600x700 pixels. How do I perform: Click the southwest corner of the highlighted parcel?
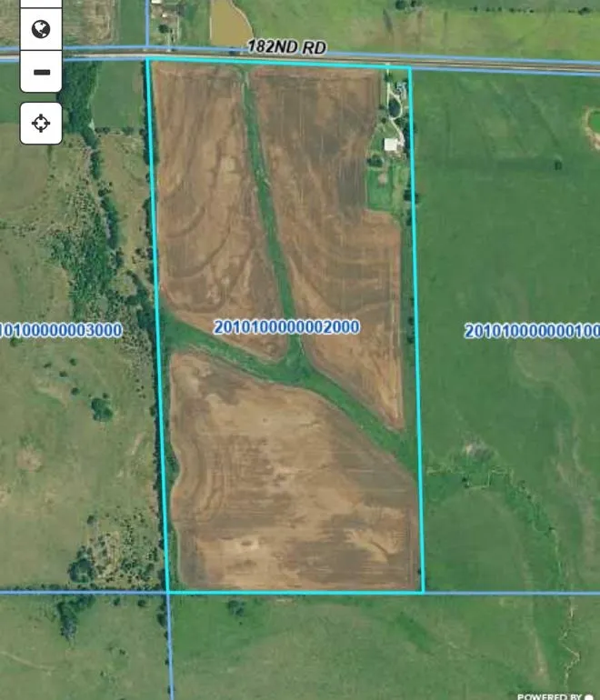pos(169,593)
